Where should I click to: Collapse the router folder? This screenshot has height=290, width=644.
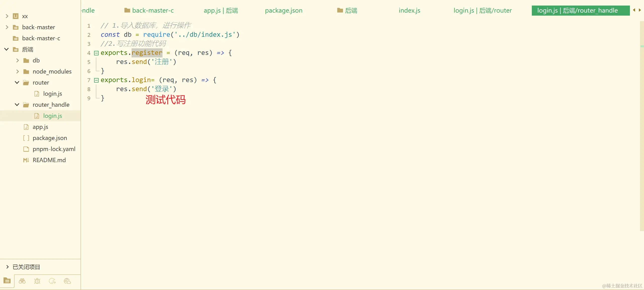pyautogui.click(x=17, y=82)
